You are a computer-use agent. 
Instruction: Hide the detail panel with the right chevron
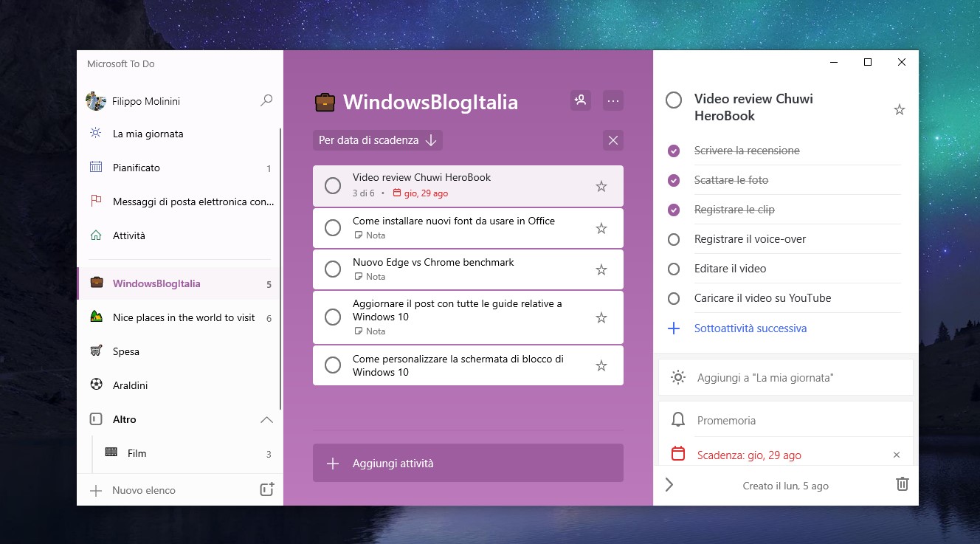click(669, 484)
